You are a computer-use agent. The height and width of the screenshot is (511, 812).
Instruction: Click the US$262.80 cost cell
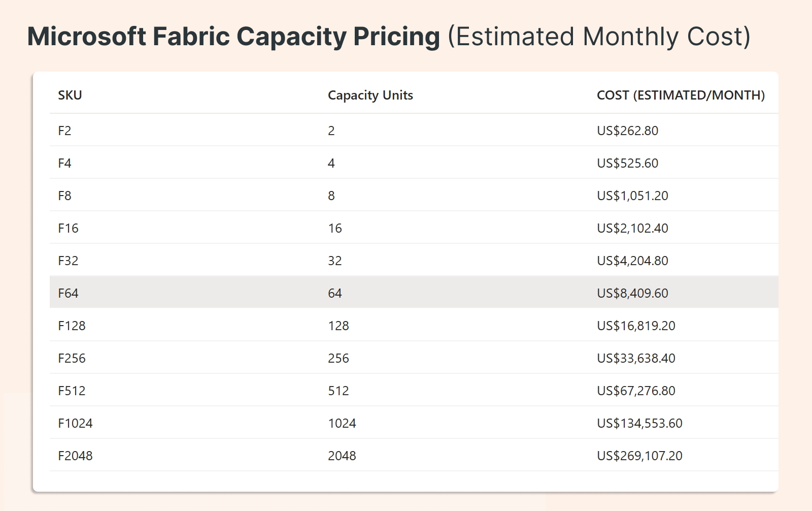coord(627,131)
